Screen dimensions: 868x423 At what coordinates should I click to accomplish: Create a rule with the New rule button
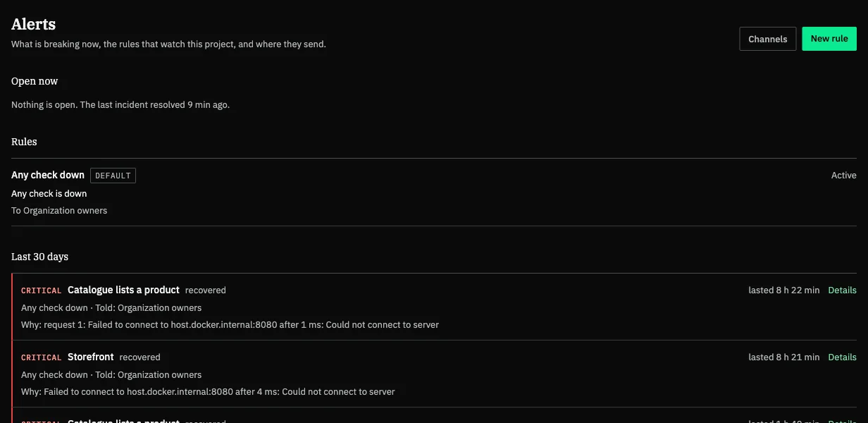click(x=829, y=39)
